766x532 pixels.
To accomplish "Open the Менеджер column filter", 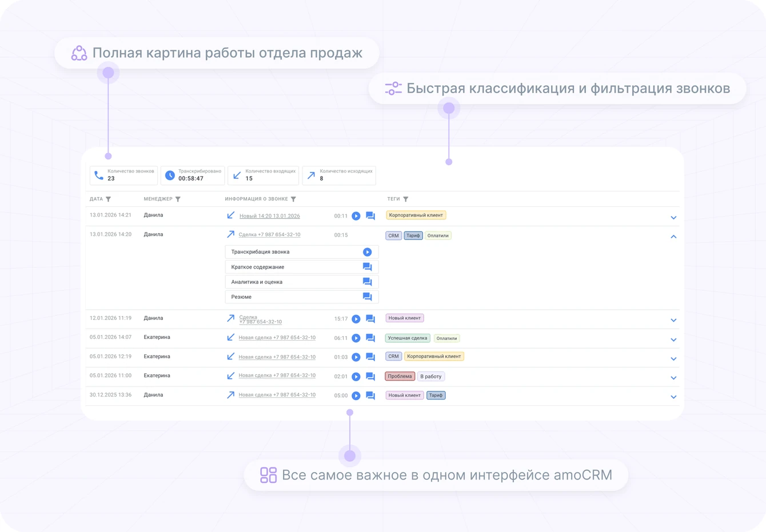I will coord(178,199).
